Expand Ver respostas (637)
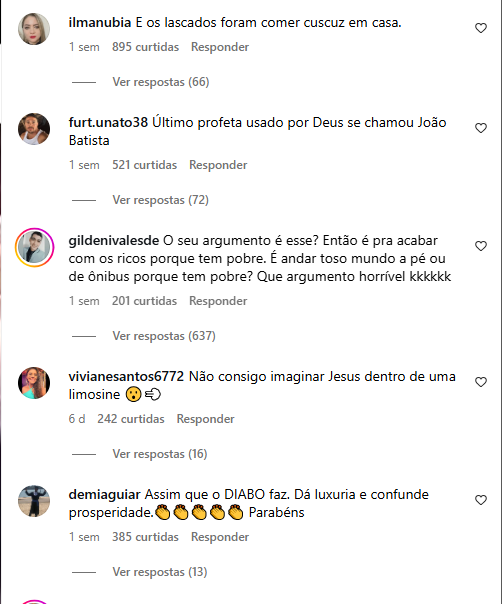502x604 pixels. [x=164, y=336]
